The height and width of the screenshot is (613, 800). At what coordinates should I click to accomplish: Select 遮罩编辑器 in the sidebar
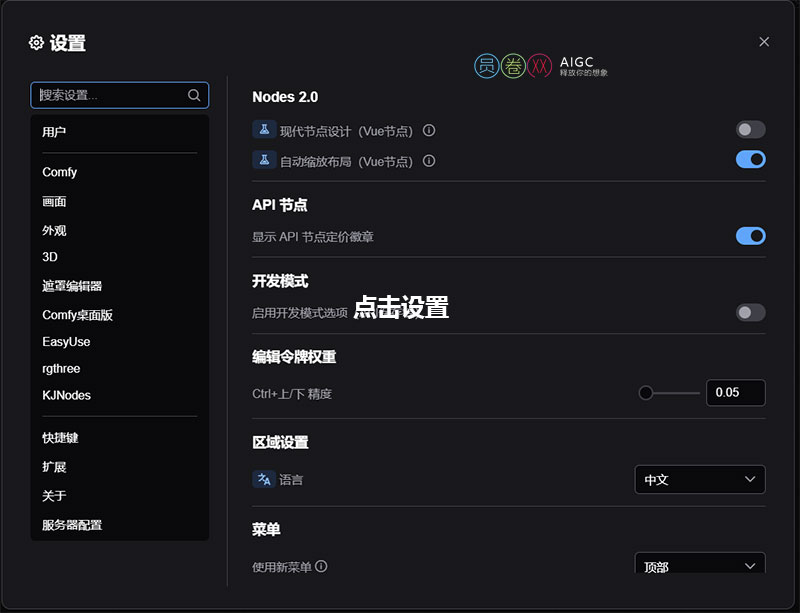(72, 286)
